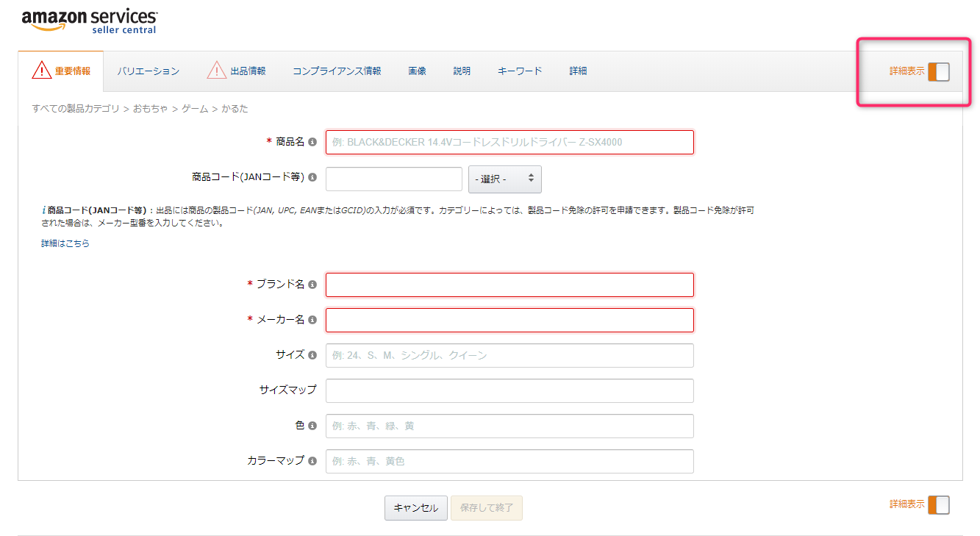Open the 出品情報 tab
Image resolution: width=980 pixels, height=536 pixels.
tap(247, 71)
